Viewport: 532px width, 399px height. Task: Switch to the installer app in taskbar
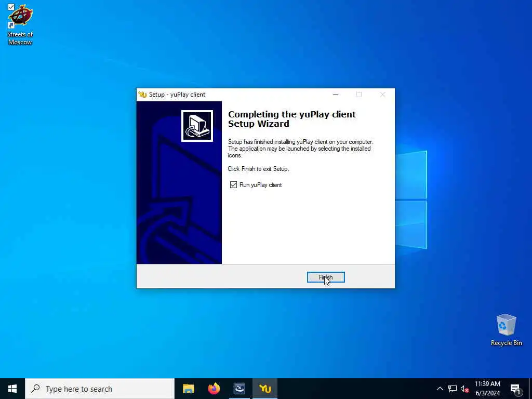(x=239, y=389)
